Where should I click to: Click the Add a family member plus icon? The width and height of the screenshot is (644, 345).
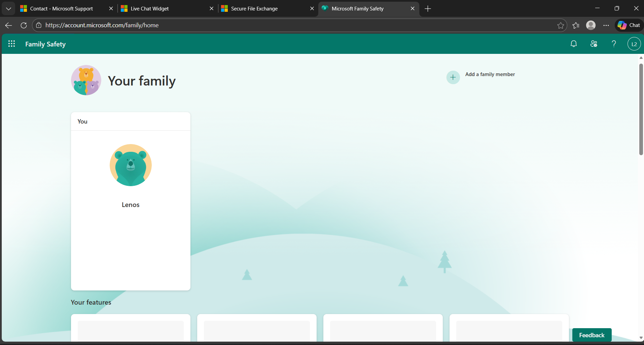[453, 77]
